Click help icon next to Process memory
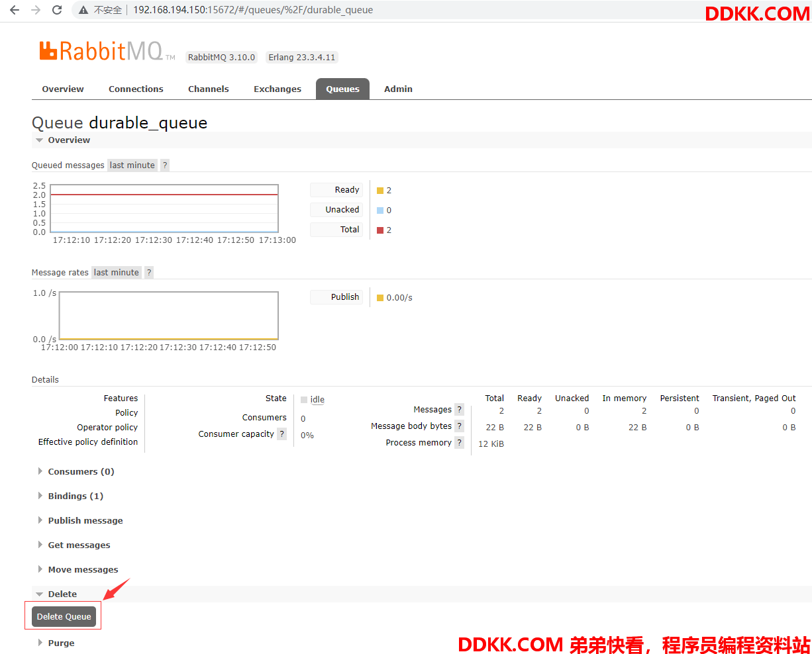 460,443
